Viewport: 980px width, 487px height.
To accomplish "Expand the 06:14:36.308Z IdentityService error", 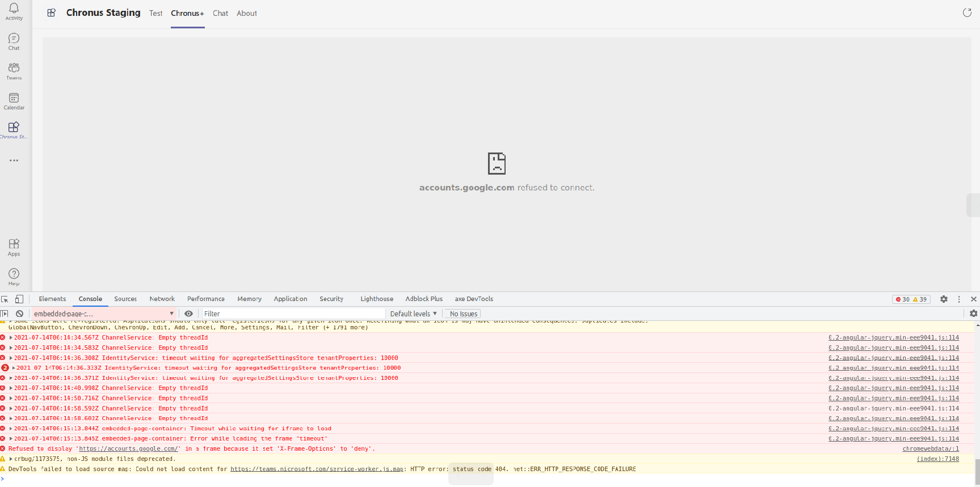I will click(x=11, y=358).
